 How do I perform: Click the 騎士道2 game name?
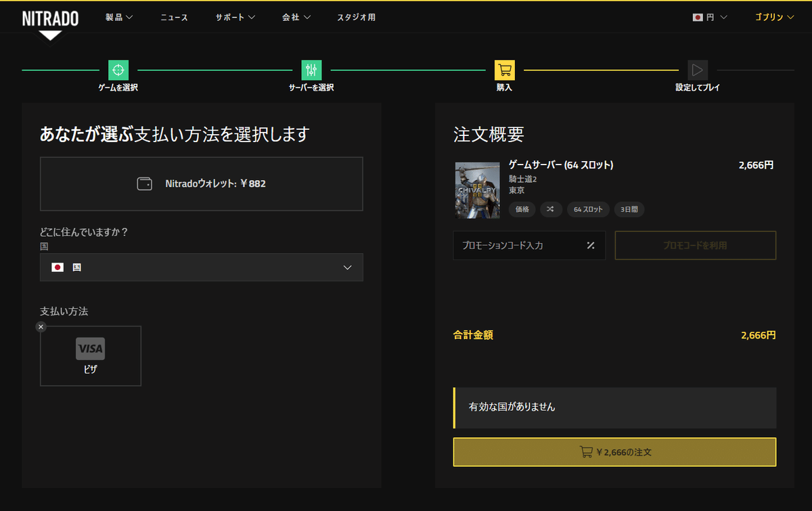522,179
